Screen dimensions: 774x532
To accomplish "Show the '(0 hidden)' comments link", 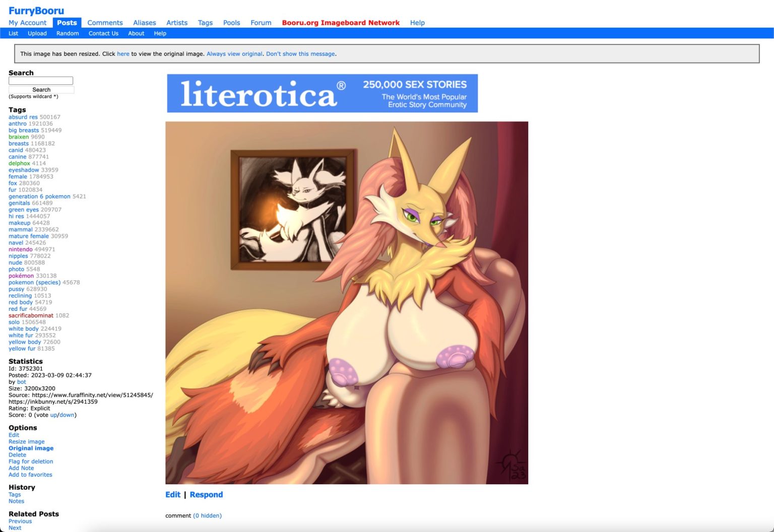I will point(207,516).
